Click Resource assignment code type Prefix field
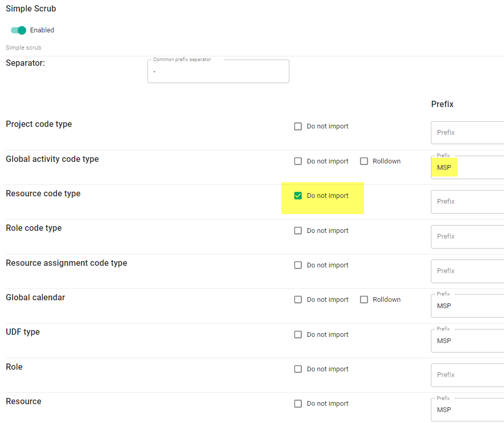 point(467,271)
